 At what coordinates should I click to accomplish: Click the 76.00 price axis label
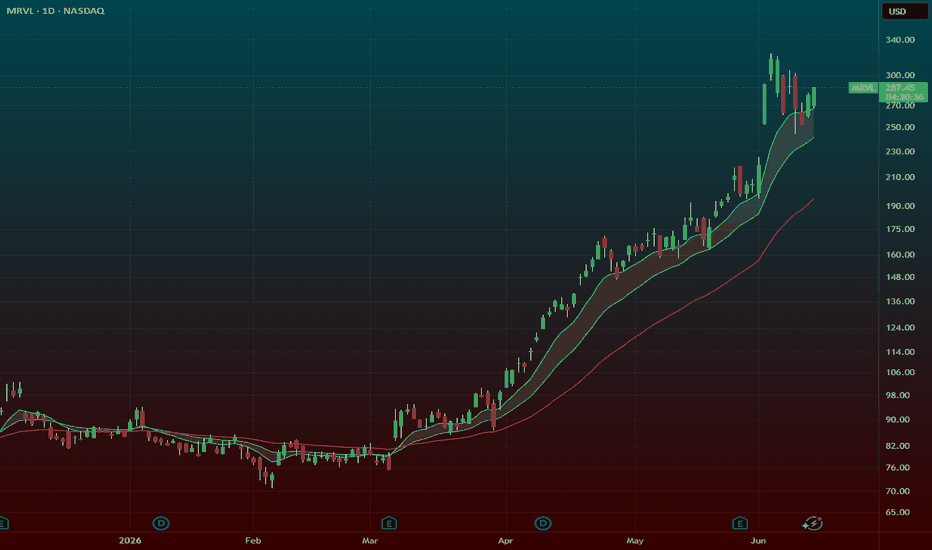point(898,467)
